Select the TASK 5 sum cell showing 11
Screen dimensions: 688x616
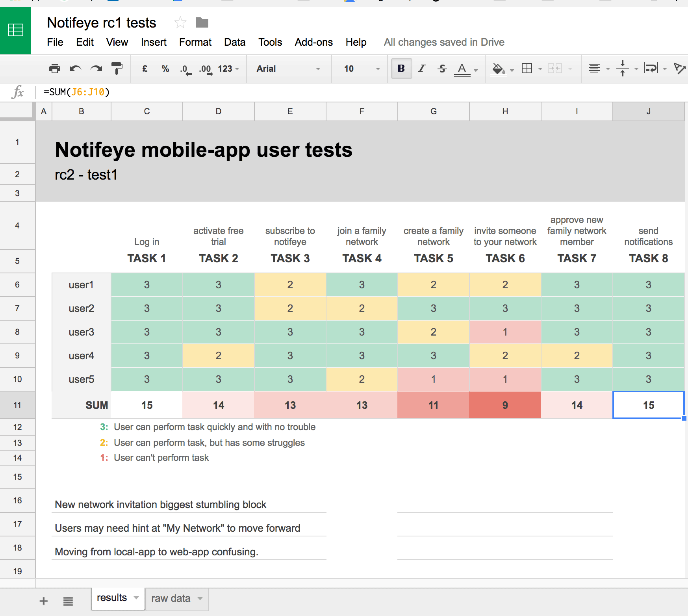433,405
